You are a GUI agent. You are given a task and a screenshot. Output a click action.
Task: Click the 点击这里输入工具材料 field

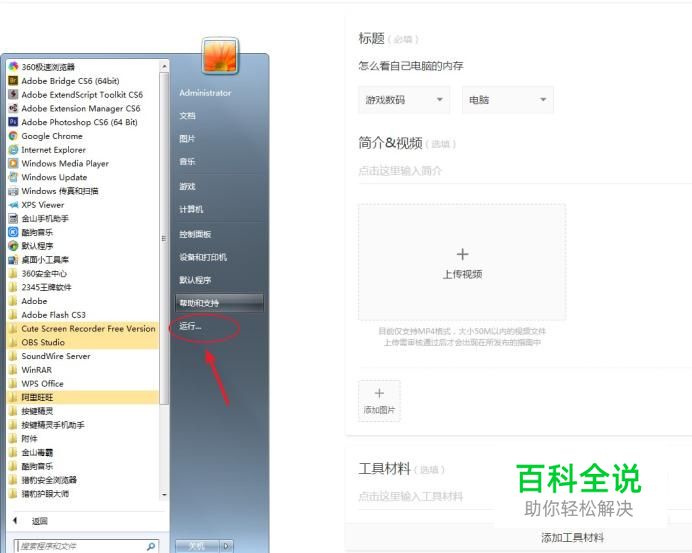coord(524,497)
